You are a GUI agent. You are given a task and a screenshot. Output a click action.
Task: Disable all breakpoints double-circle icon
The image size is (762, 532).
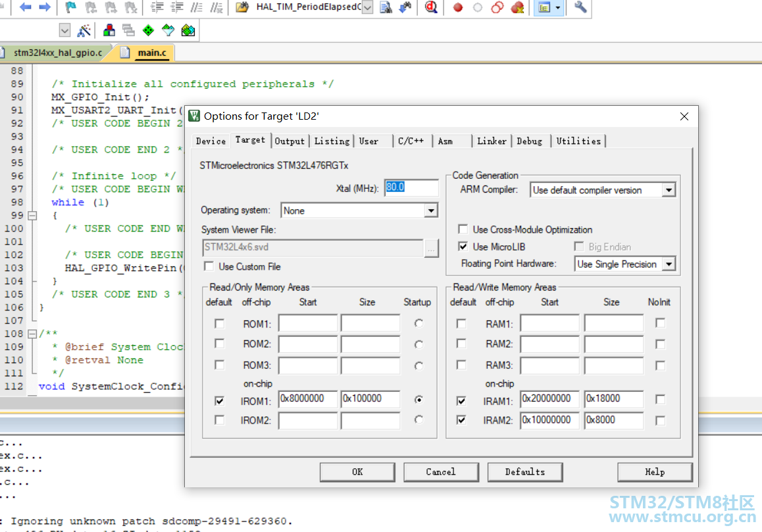497,7
